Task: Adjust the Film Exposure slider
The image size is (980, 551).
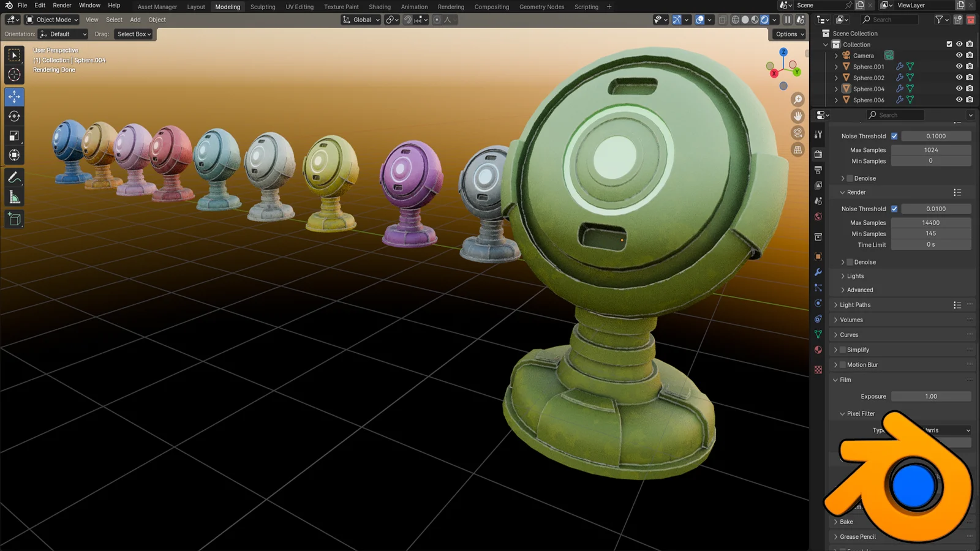Action: pos(931,397)
